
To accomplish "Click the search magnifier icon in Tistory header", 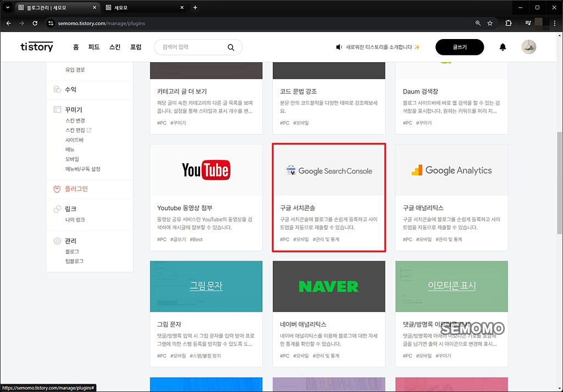I will (x=231, y=47).
